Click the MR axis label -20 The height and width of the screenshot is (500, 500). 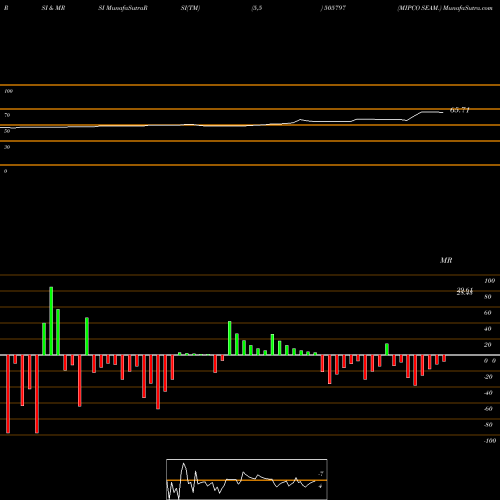coord(488,377)
